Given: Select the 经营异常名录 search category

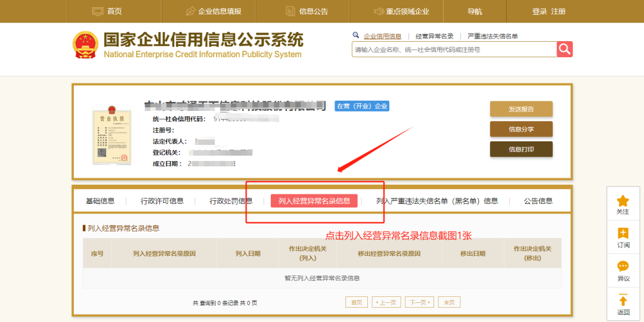Looking at the screenshot, I should (x=435, y=36).
